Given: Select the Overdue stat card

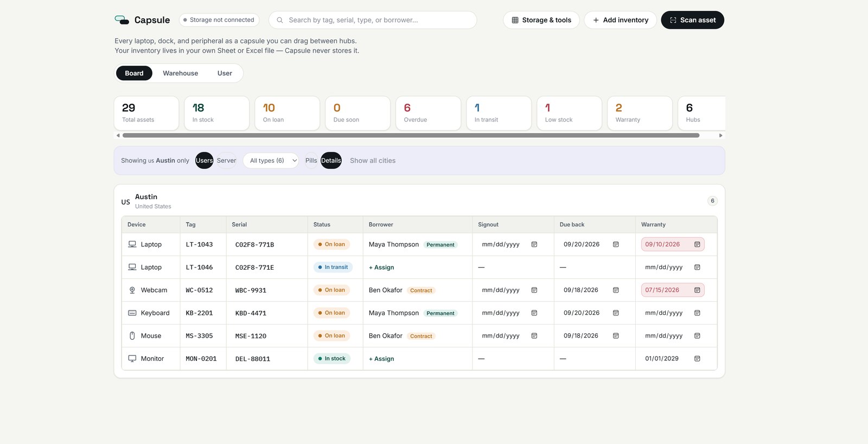Looking at the screenshot, I should coord(429,113).
